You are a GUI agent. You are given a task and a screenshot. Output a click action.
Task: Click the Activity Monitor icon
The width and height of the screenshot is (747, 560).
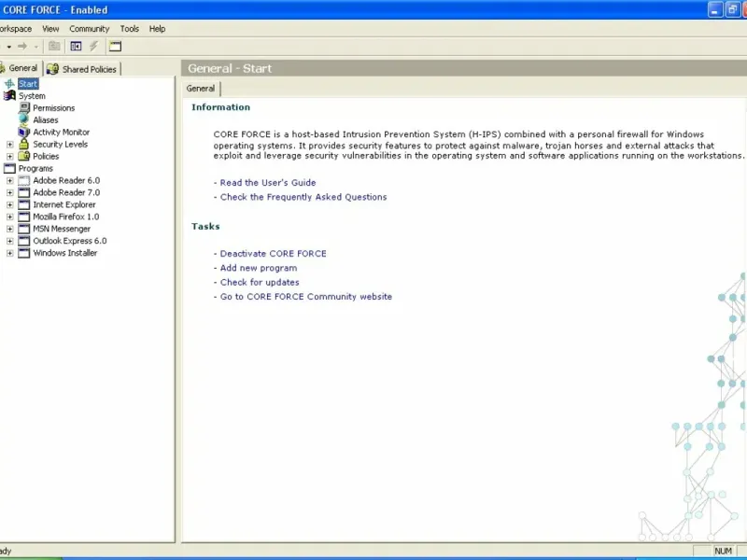[x=24, y=132]
